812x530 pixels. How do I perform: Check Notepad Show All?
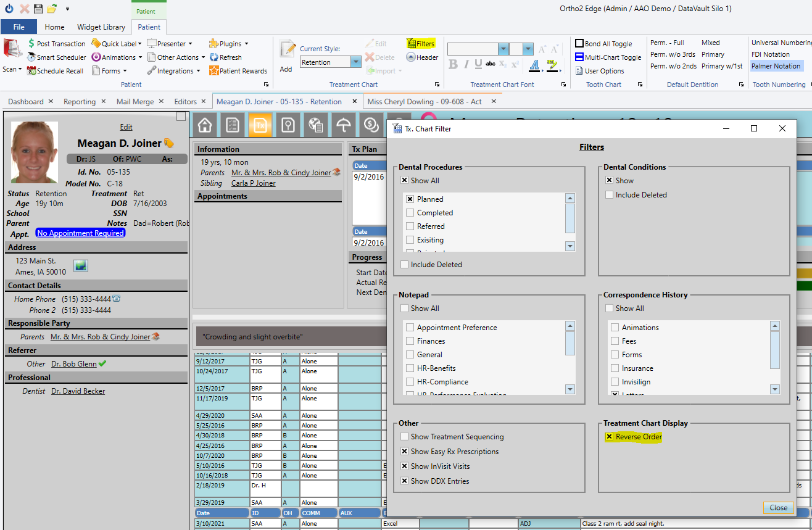pos(404,308)
